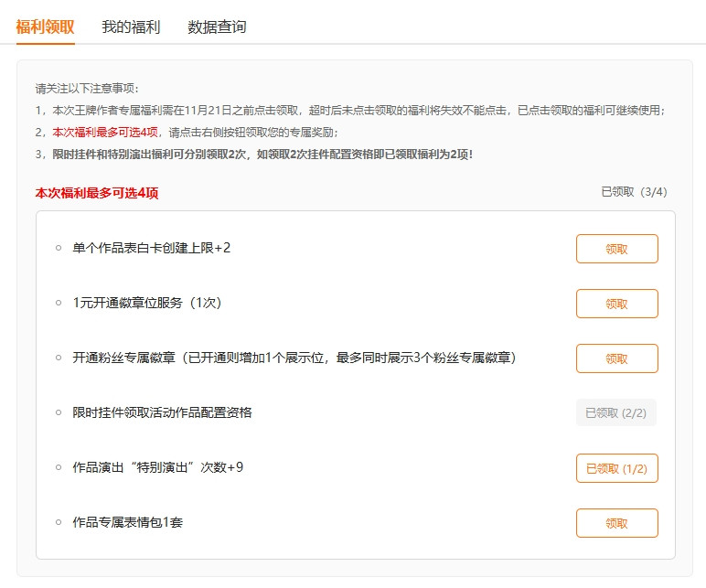Click the bullet beside 限时挂件领取活动作品配置资格
The width and height of the screenshot is (706, 588).
(x=59, y=413)
